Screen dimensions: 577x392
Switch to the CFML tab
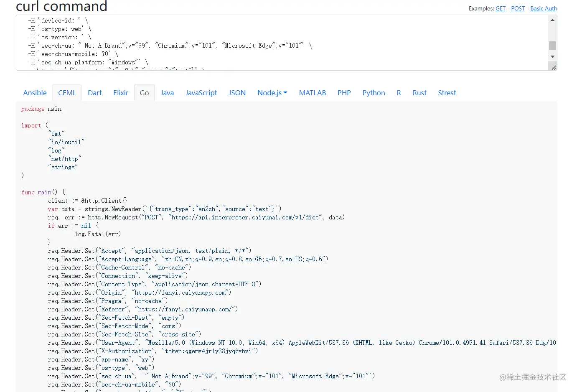coord(67,93)
